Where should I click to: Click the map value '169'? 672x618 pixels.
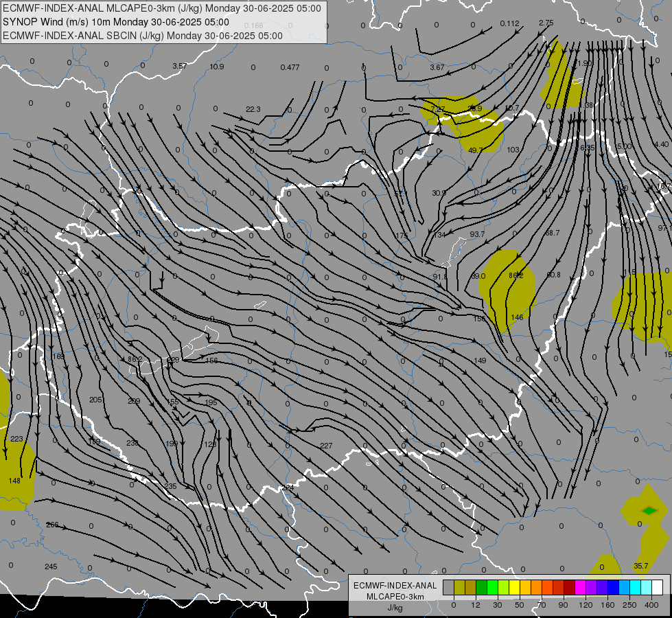[x=58, y=356]
